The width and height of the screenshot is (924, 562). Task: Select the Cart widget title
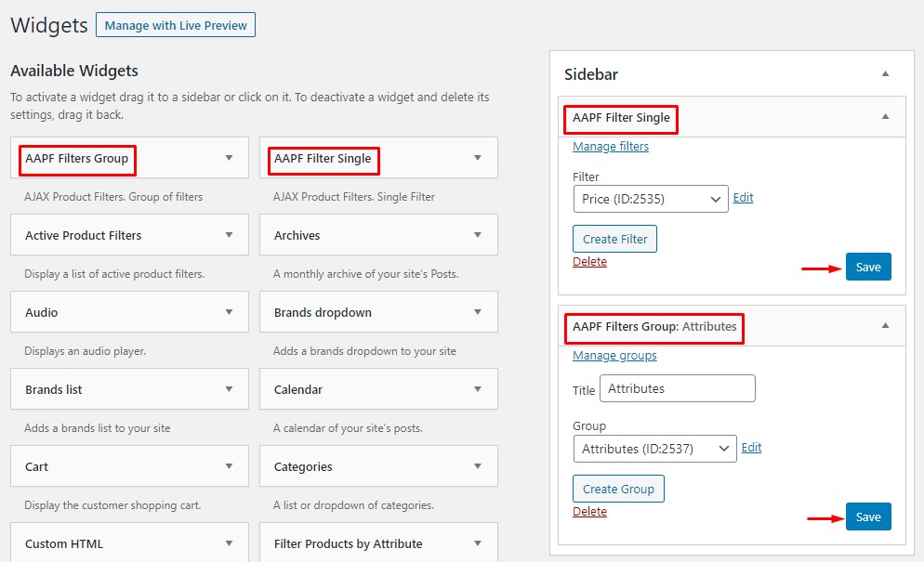(36, 466)
